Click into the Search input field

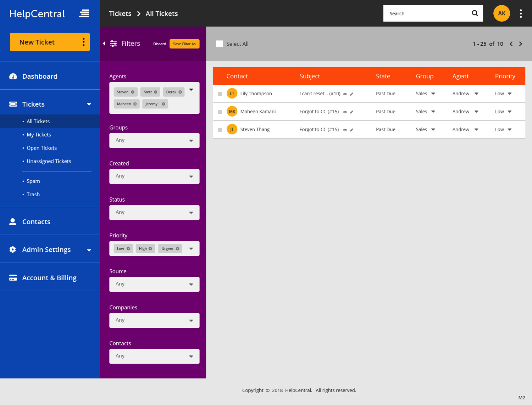(426, 13)
